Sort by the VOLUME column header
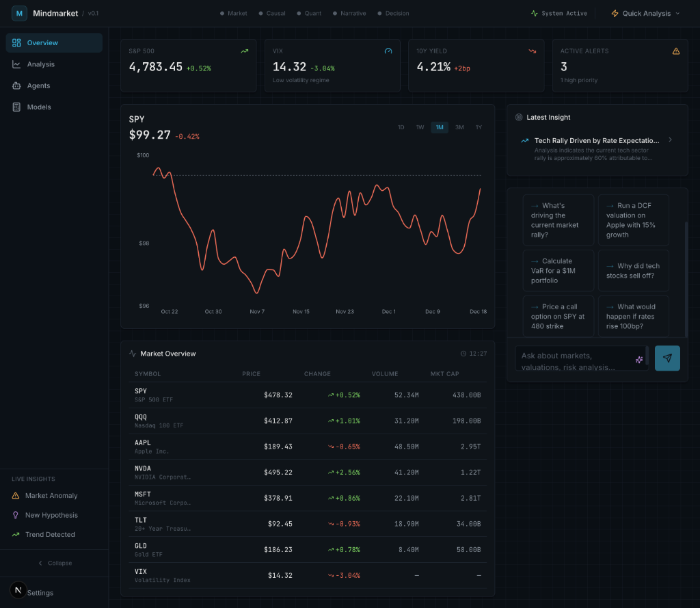The image size is (700, 608). tap(385, 374)
